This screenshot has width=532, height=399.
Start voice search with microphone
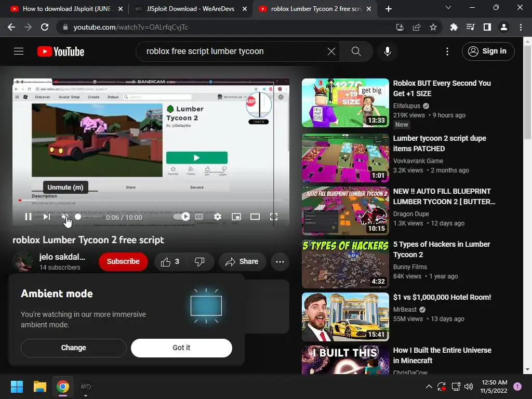pyautogui.click(x=387, y=51)
